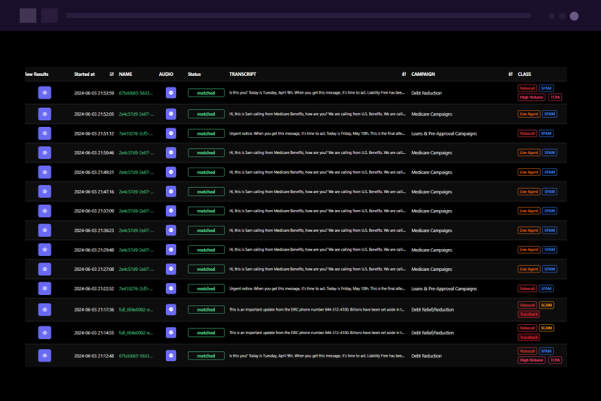601x401 pixels.
Task: Click the CLASS column header
Action: [525, 74]
